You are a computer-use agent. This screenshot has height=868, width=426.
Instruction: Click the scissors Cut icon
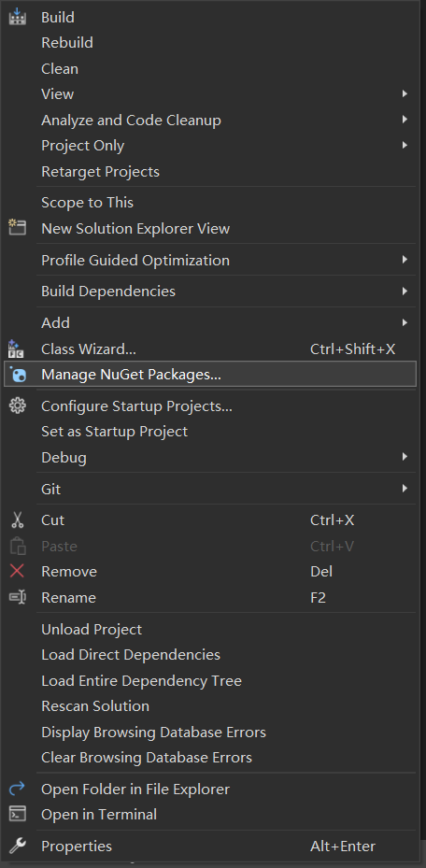18,519
